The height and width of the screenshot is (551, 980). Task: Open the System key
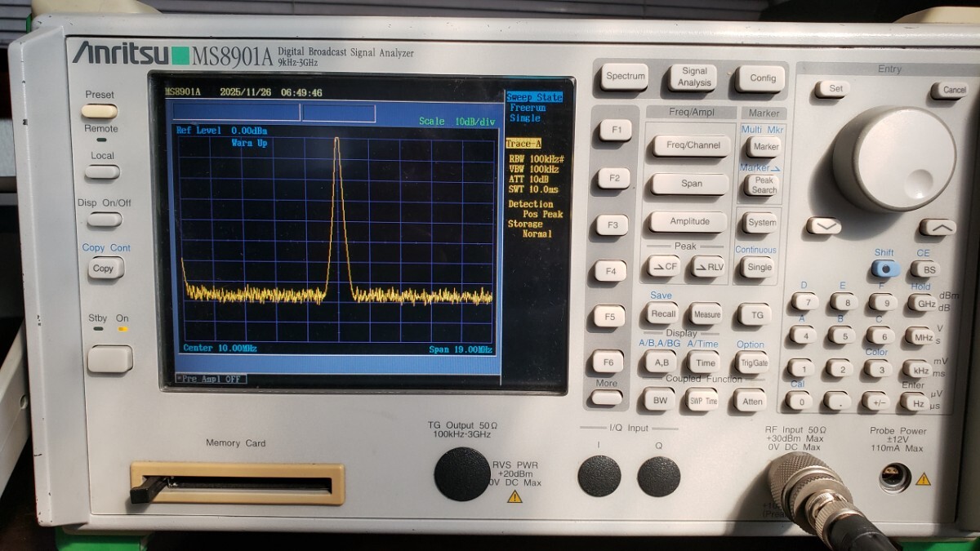(761, 222)
